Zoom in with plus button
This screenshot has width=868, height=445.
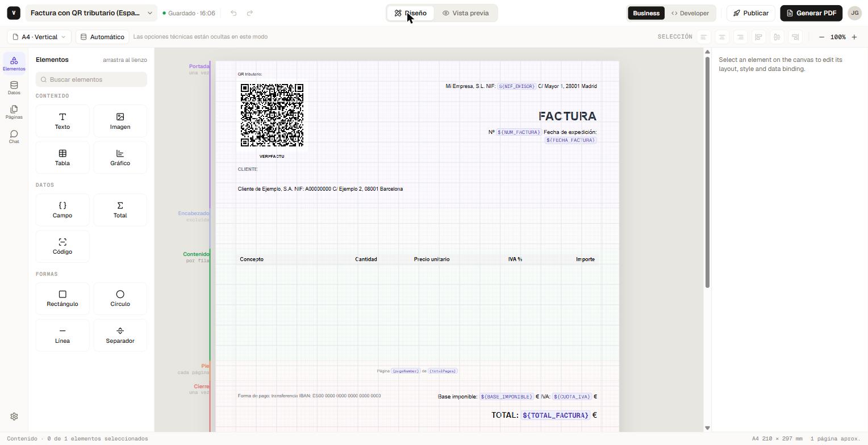(854, 37)
